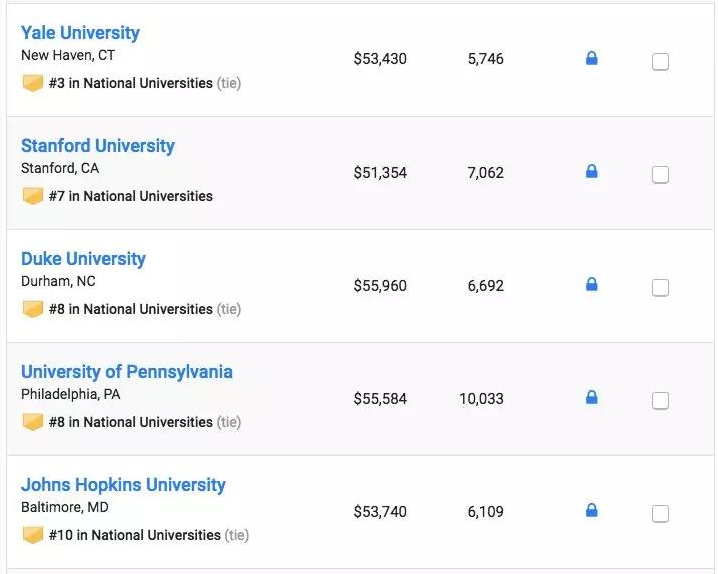
Task: Click the ranking badge icon under Yale University
Action: click(x=33, y=83)
